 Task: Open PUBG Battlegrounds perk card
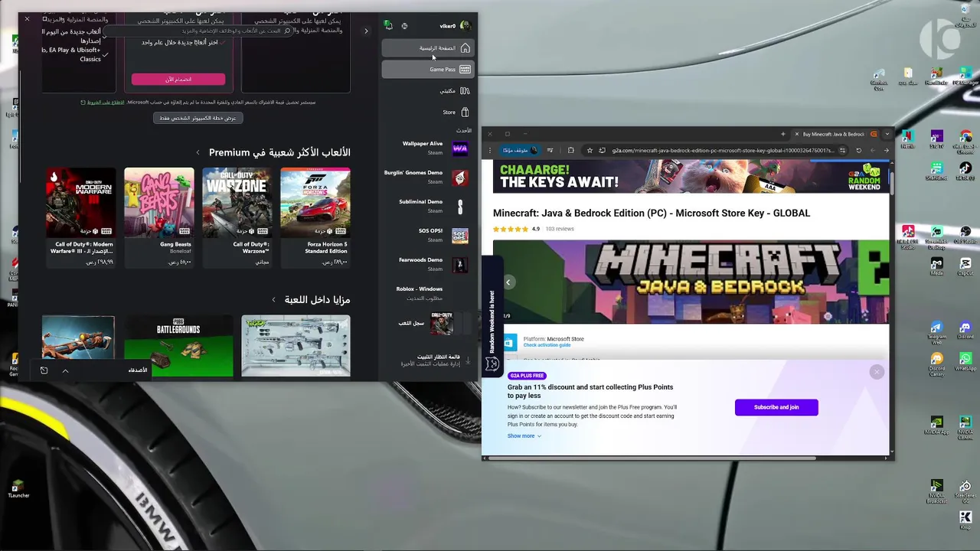(x=178, y=346)
